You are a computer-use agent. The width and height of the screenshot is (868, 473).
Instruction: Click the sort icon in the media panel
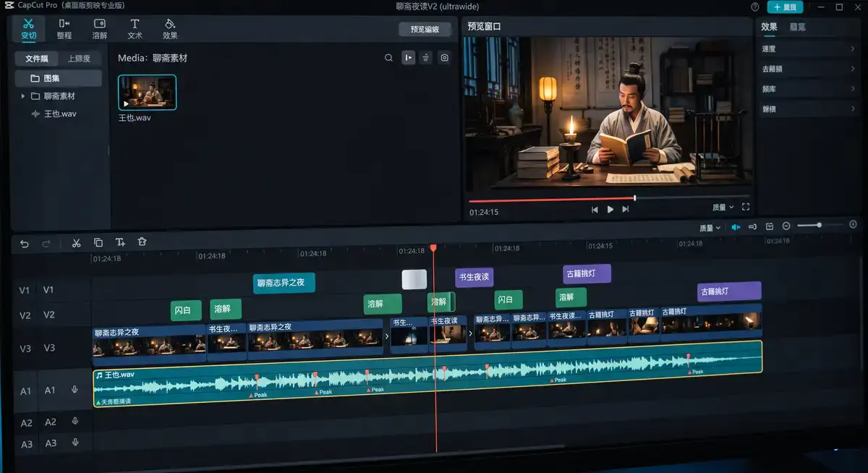click(x=426, y=58)
